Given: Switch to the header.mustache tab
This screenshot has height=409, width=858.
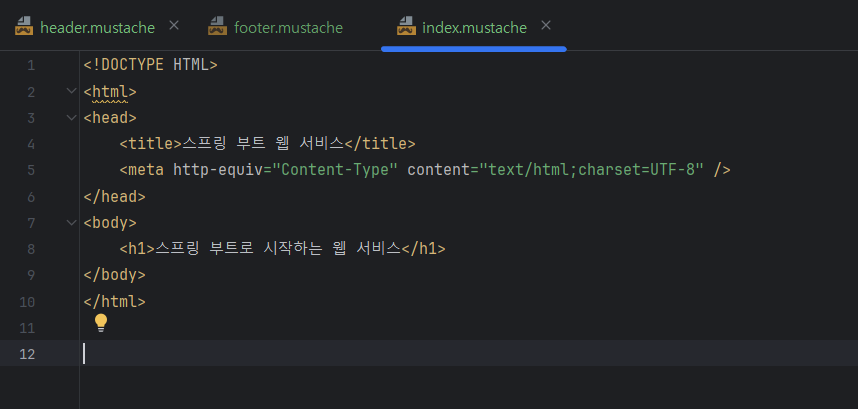Looking at the screenshot, I should (97, 27).
